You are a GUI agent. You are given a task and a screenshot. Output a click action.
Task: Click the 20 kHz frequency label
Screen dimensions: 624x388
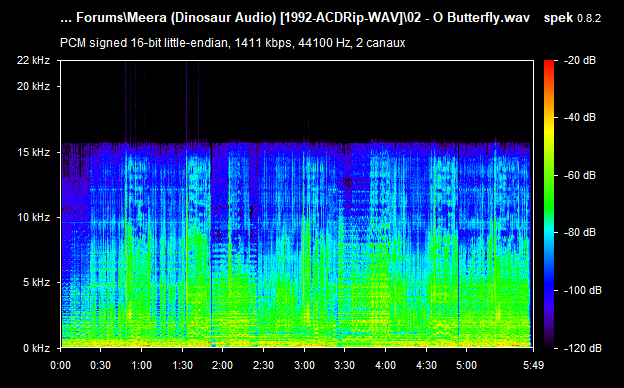pyautogui.click(x=33, y=86)
